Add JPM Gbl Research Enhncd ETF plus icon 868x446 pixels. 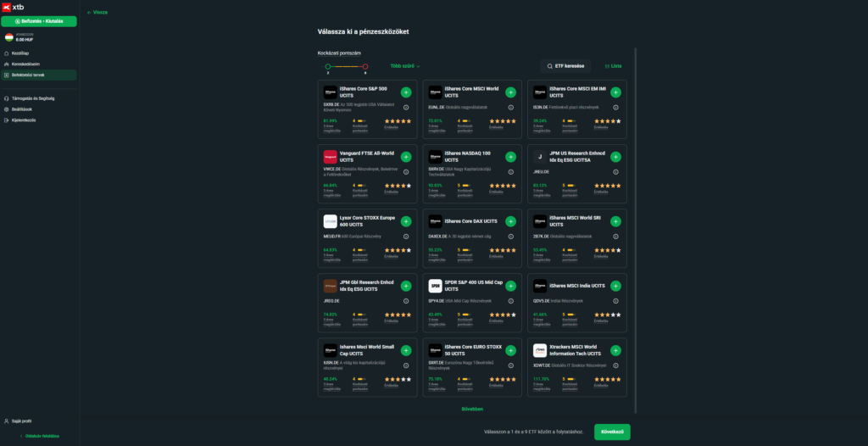406,286
